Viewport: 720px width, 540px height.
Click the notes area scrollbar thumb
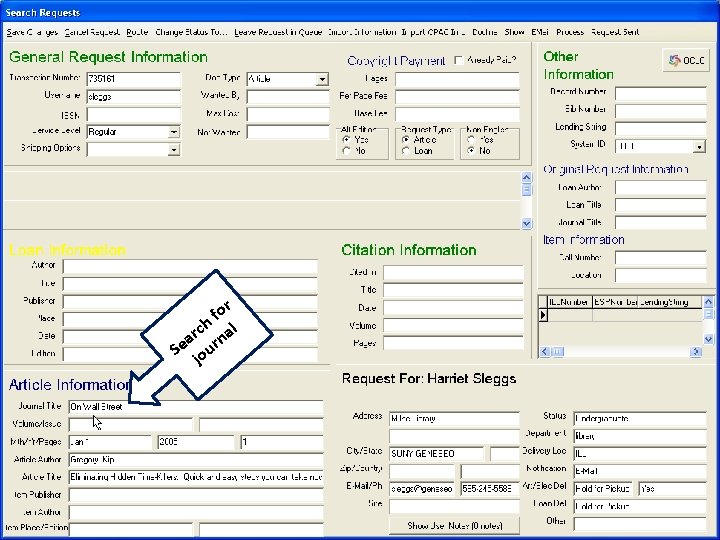(526, 190)
